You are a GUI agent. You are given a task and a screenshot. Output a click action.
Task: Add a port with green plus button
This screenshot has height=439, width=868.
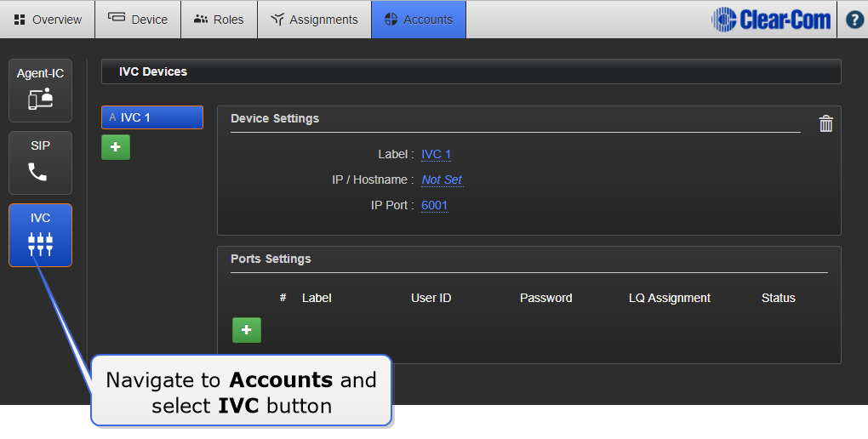point(247,330)
